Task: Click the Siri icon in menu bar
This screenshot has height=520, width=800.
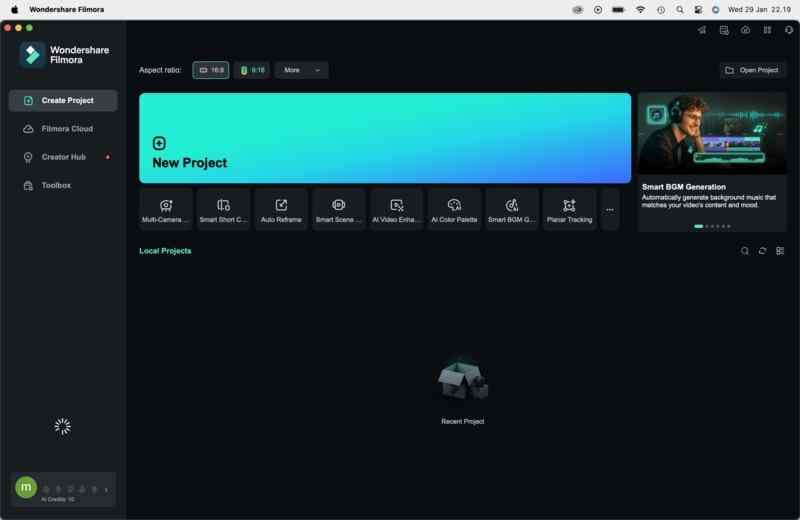Action: tap(716, 9)
